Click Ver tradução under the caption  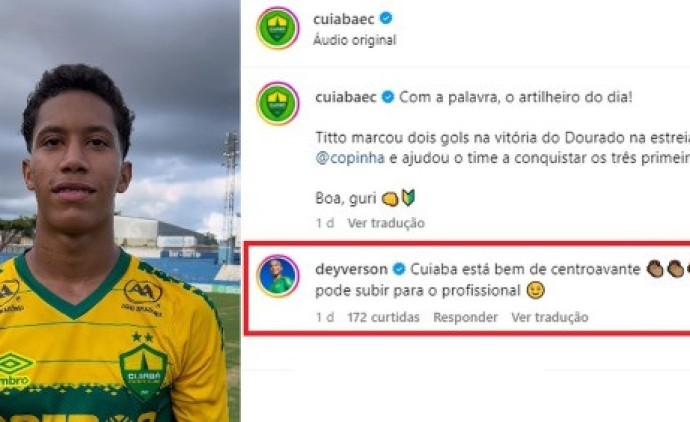pos(386,223)
